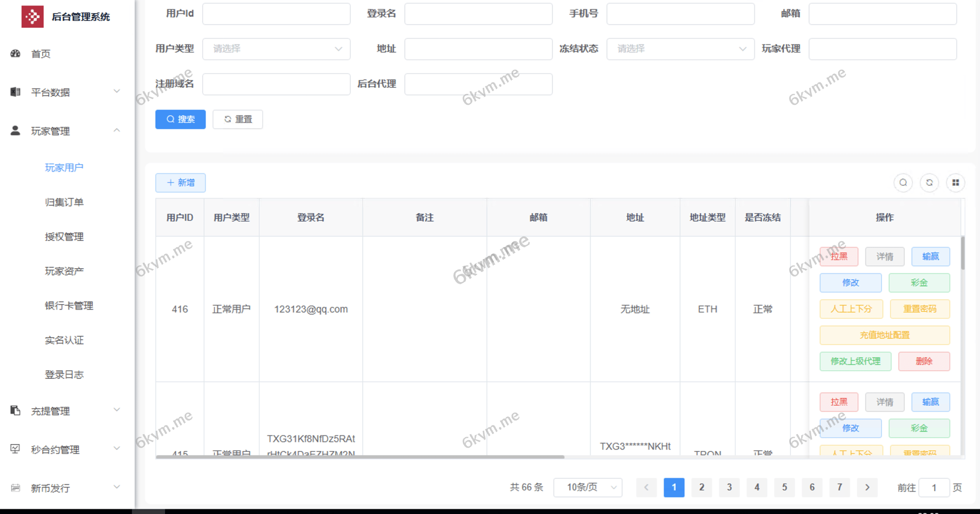Click the red admin system logo

coord(33,16)
